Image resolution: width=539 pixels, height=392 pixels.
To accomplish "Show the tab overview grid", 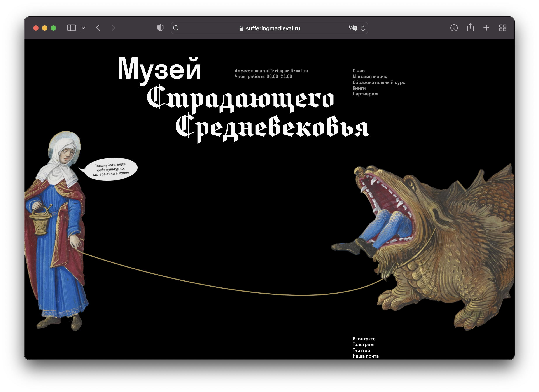I will 502,28.
